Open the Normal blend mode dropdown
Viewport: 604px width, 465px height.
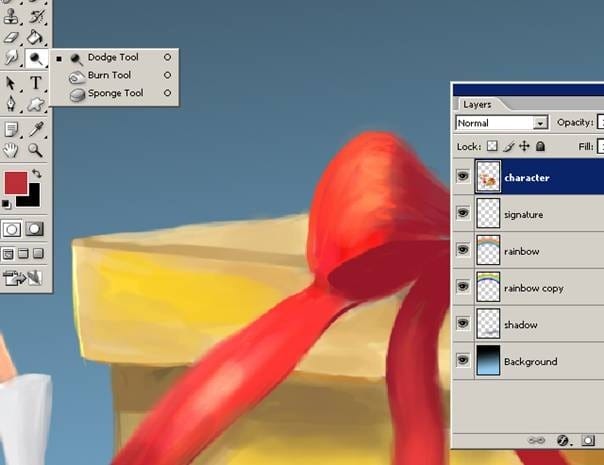(x=502, y=123)
